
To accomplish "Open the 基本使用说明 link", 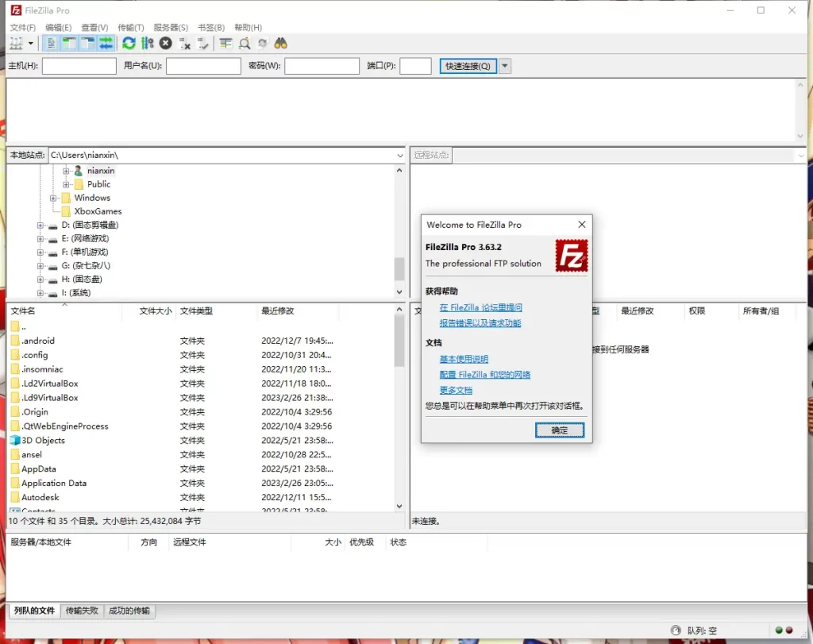I will (x=464, y=359).
